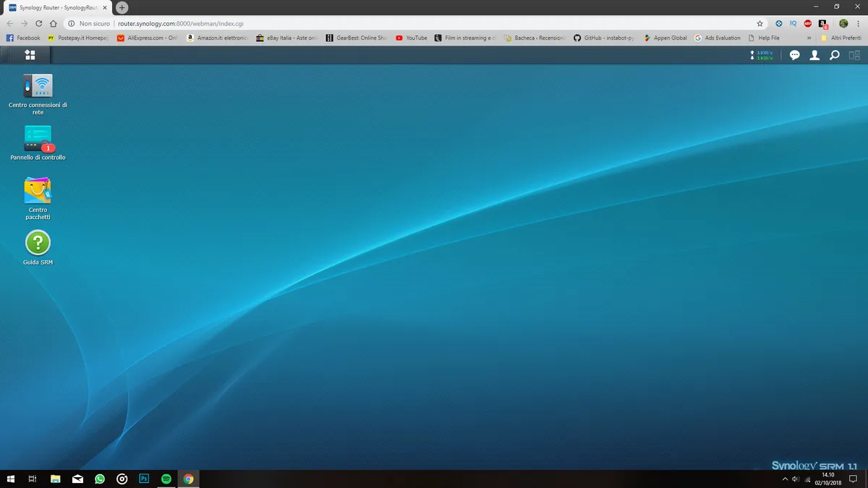Viewport: 868px width, 488px height.
Task: Open Photoshop from the taskbar
Action: point(144,479)
